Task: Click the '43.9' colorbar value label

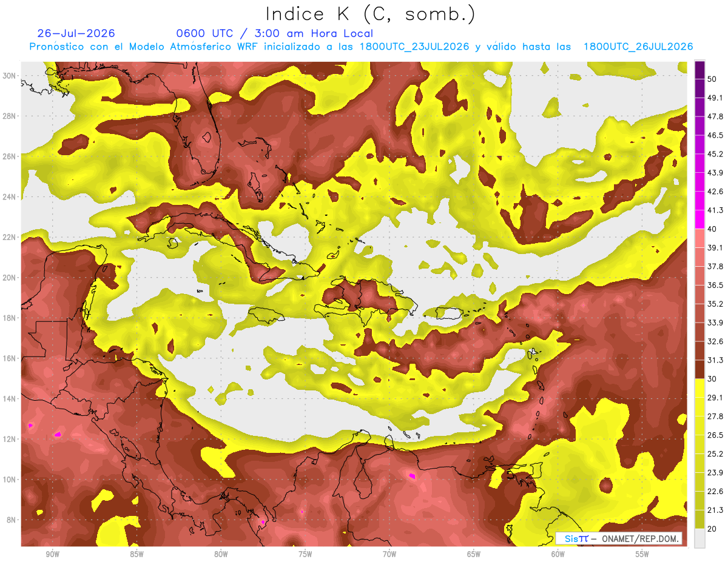Action: (x=716, y=173)
